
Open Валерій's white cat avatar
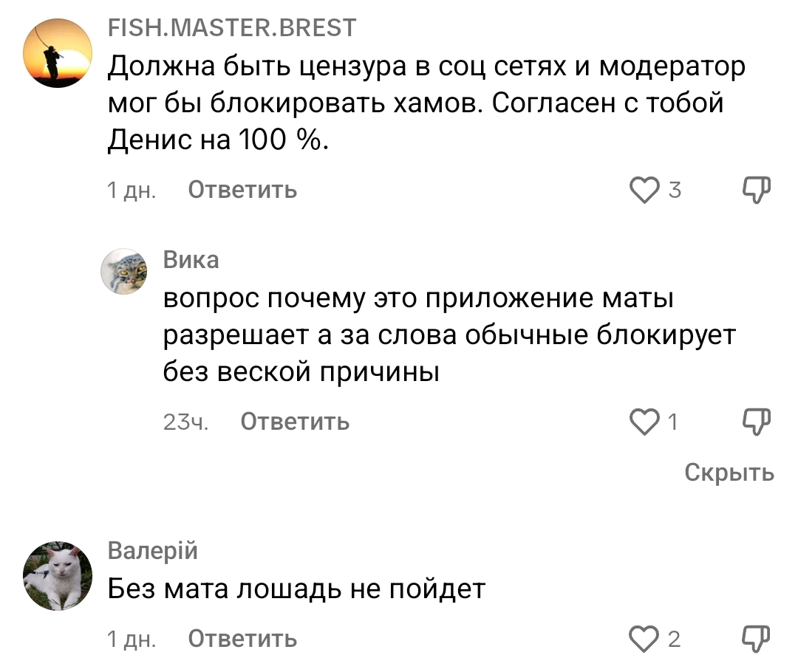57,575
